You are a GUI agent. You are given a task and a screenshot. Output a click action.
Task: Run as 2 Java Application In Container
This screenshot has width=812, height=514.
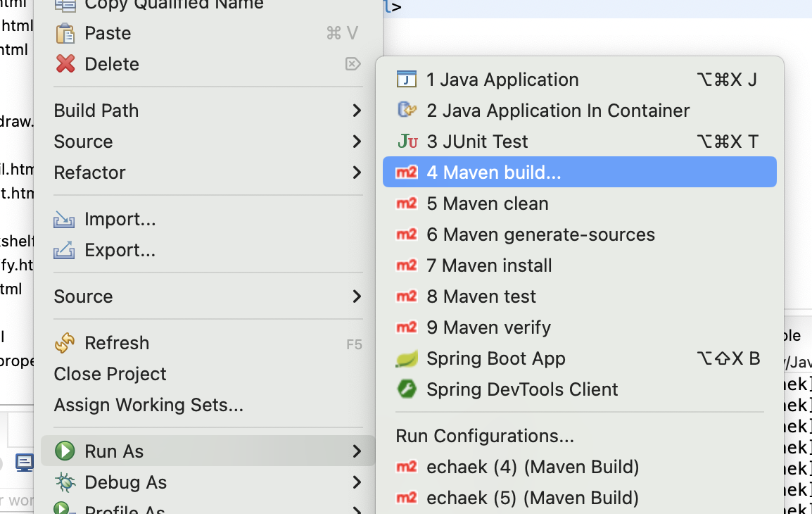coord(580,111)
